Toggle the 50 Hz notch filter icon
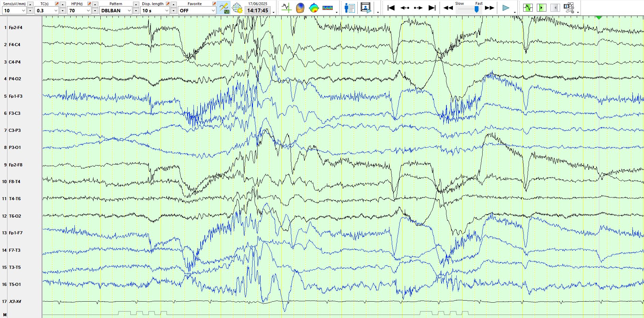The image size is (644, 318). click(x=224, y=8)
